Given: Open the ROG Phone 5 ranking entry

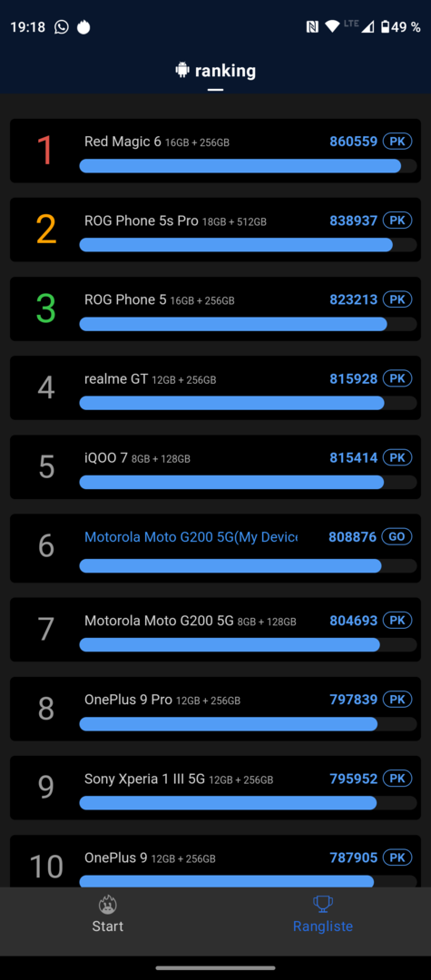Looking at the screenshot, I should [x=216, y=309].
